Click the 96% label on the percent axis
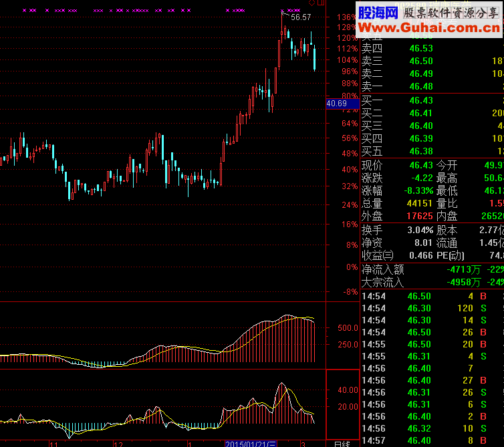Viewport: 504px width, 447px height. point(350,71)
